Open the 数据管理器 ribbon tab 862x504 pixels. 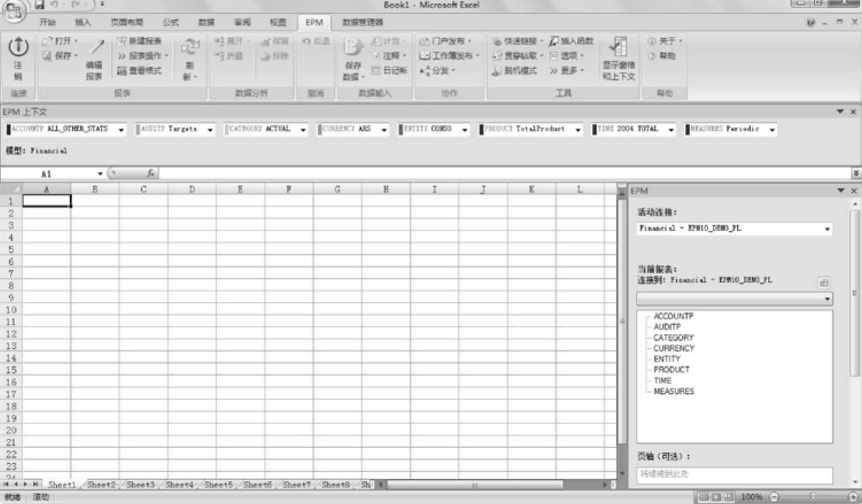363,22
